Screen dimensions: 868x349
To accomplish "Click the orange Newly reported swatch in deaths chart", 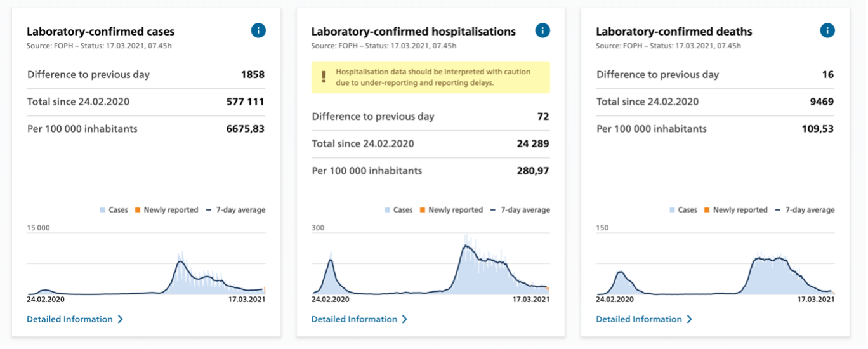I will (x=707, y=210).
